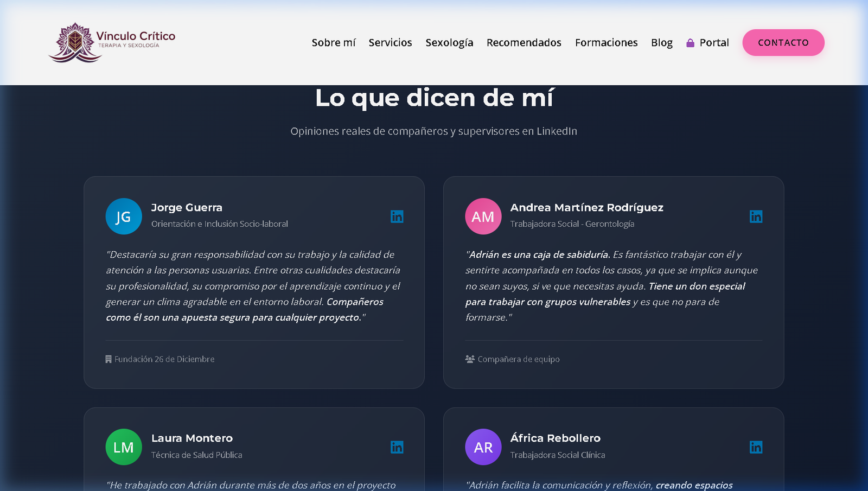Click the pink CONTACTO button
868x491 pixels.
click(783, 42)
